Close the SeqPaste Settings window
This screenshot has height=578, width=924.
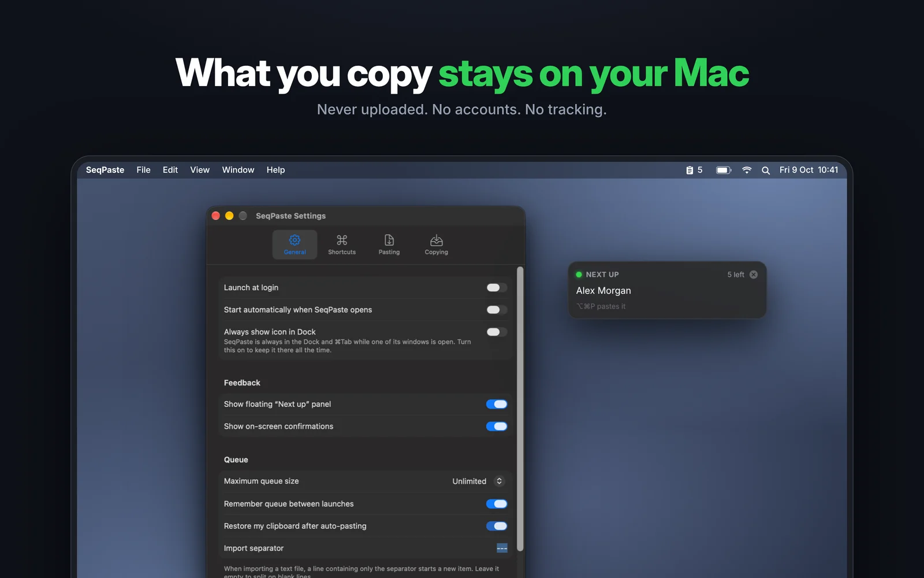pyautogui.click(x=216, y=216)
